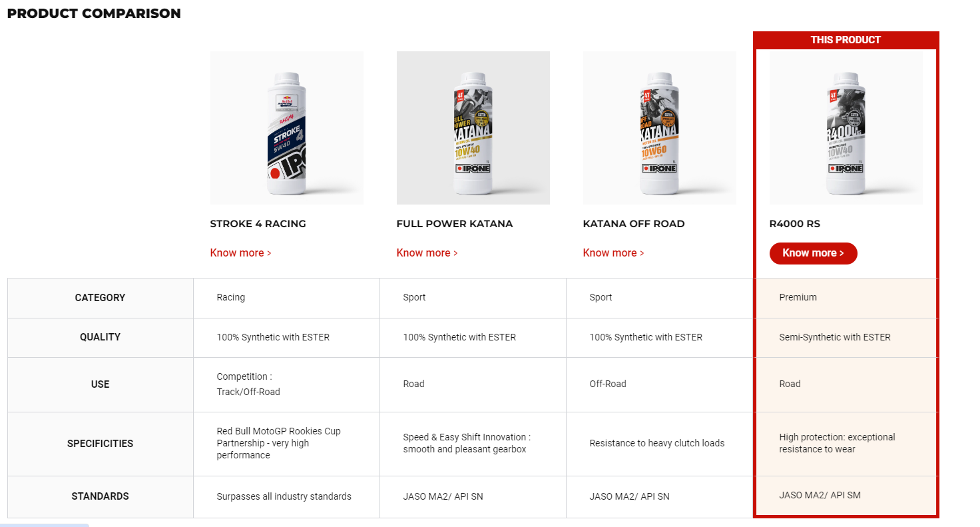Image resolution: width=980 pixels, height=527 pixels.
Task: Click Know more under Katana Off Road
Action: pyautogui.click(x=614, y=253)
